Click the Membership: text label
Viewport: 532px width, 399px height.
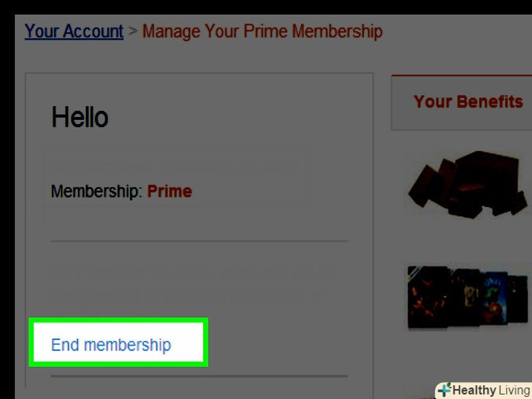coord(96,192)
